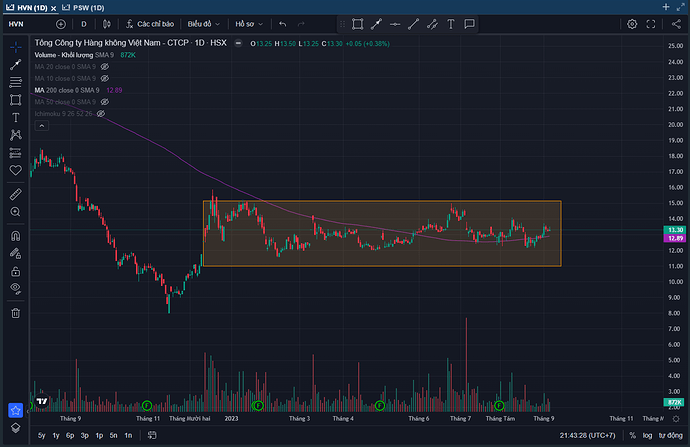Open the trend line drawing tool

pyautogui.click(x=16, y=65)
